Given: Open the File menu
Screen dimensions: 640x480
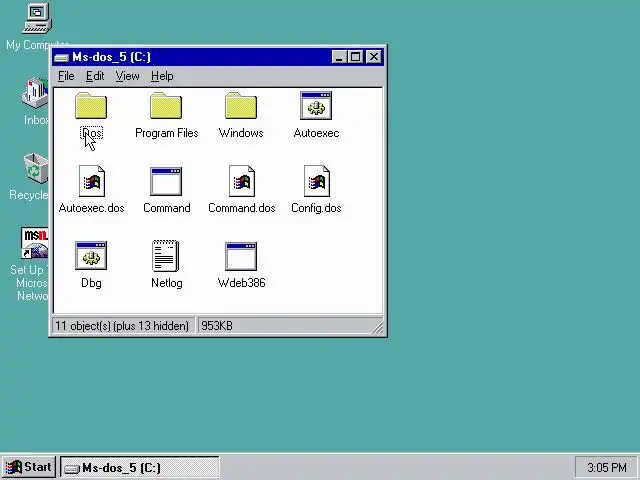Looking at the screenshot, I should coord(66,76).
